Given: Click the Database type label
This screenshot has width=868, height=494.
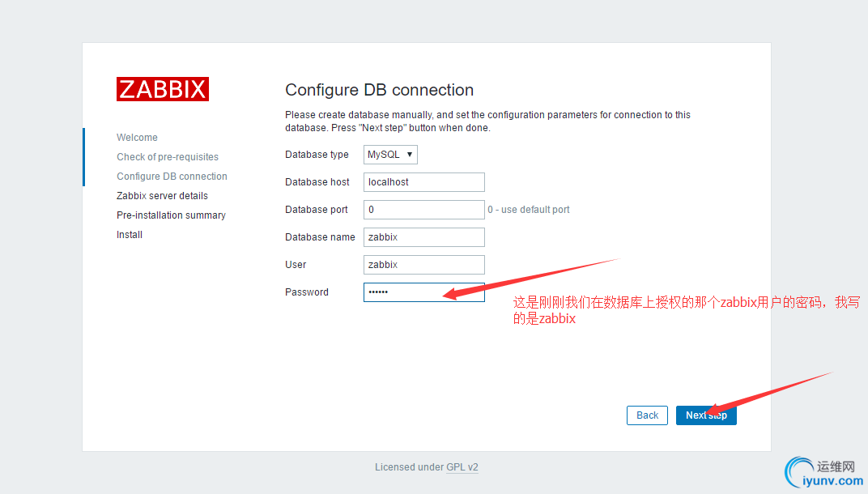Looking at the screenshot, I should coord(317,155).
